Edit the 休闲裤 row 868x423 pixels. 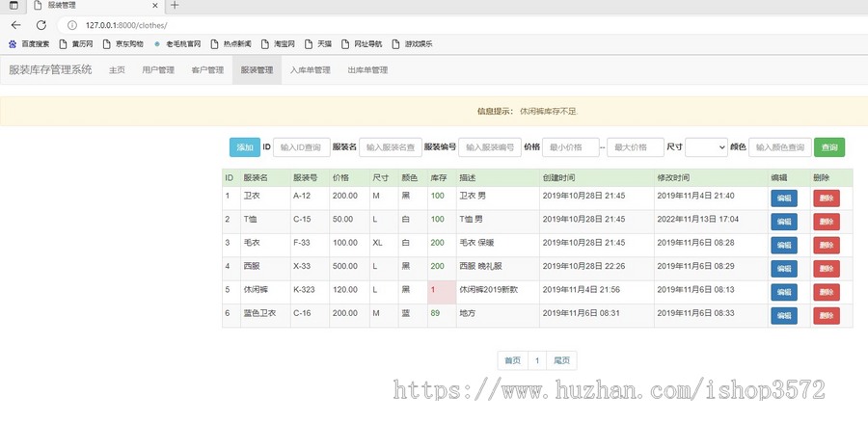tap(784, 292)
